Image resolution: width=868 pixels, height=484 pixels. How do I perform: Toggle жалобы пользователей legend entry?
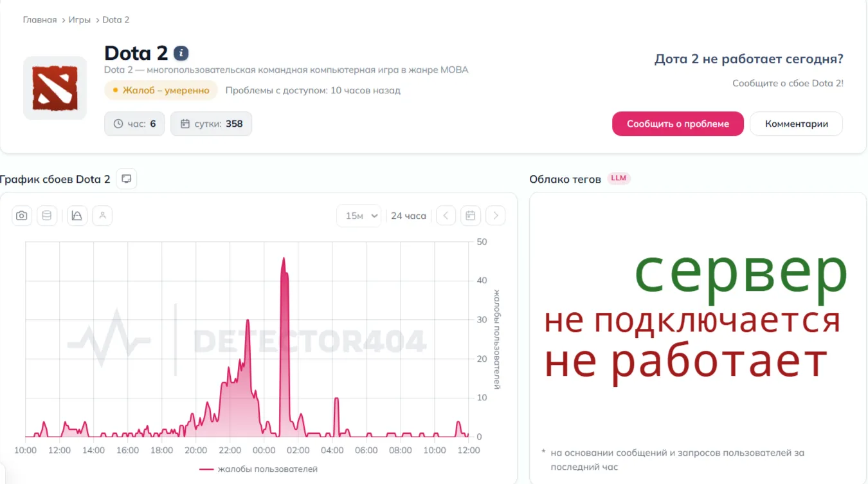point(259,469)
